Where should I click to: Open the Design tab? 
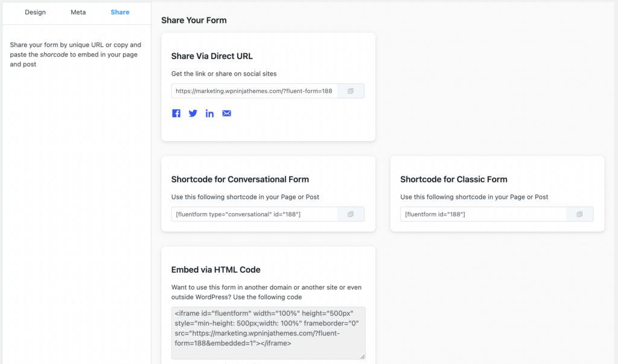[35, 12]
